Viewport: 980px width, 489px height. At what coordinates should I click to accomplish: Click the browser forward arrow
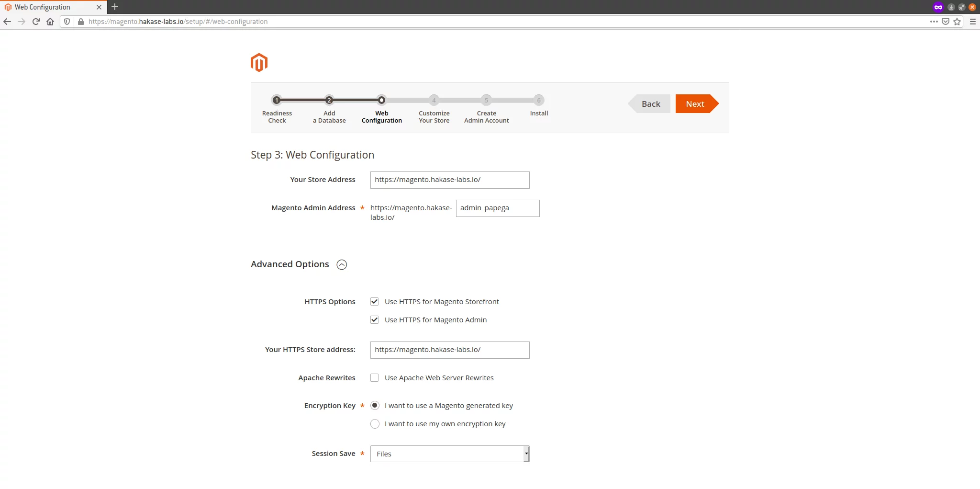[22, 22]
